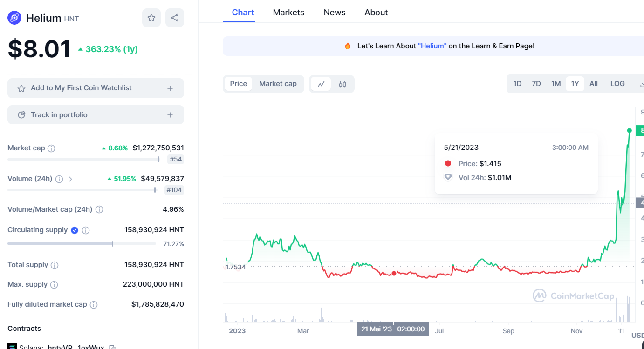Screen dimensions: 644x349
Task: Click the $1,272,750,531 market cap value
Action: pyautogui.click(x=158, y=148)
